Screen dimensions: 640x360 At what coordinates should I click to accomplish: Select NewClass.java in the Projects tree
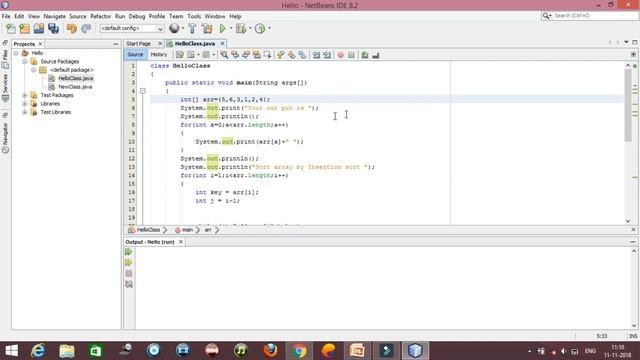pos(75,87)
